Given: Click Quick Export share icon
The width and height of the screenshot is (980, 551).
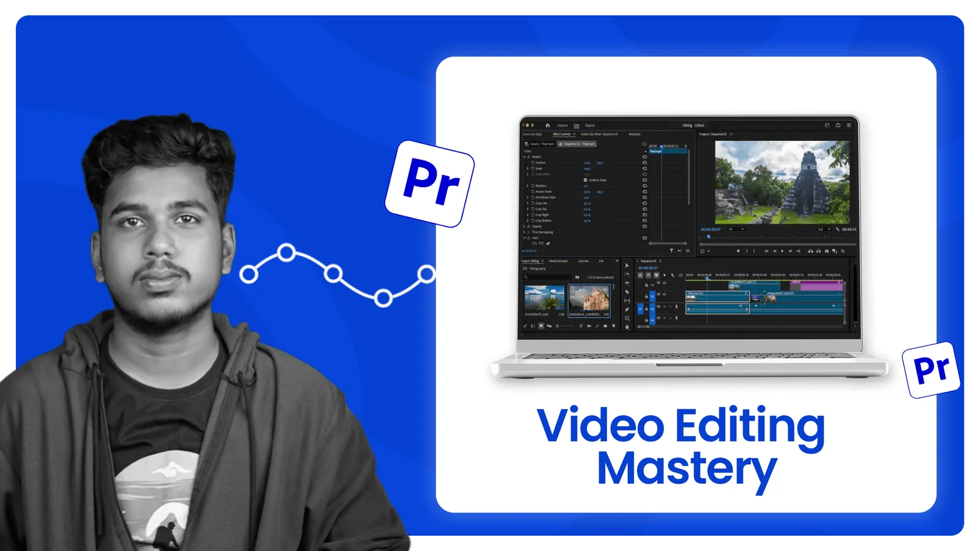Looking at the screenshot, I should [x=838, y=125].
